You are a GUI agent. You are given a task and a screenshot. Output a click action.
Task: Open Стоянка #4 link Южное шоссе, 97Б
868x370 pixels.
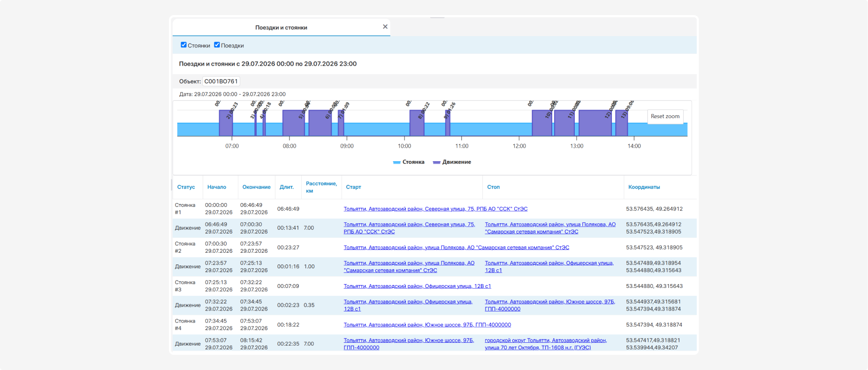click(x=427, y=325)
